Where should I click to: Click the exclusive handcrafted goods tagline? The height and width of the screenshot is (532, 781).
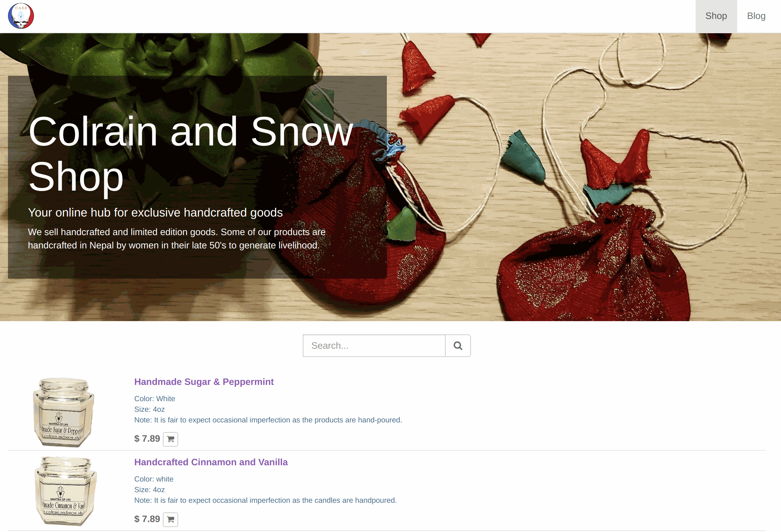pos(155,213)
